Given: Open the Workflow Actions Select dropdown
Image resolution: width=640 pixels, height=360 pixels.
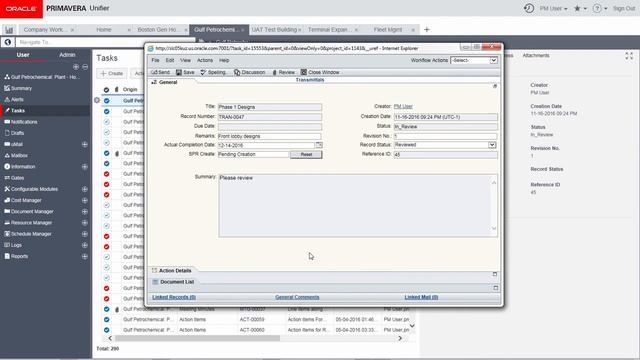Looking at the screenshot, I should click(x=474, y=60).
